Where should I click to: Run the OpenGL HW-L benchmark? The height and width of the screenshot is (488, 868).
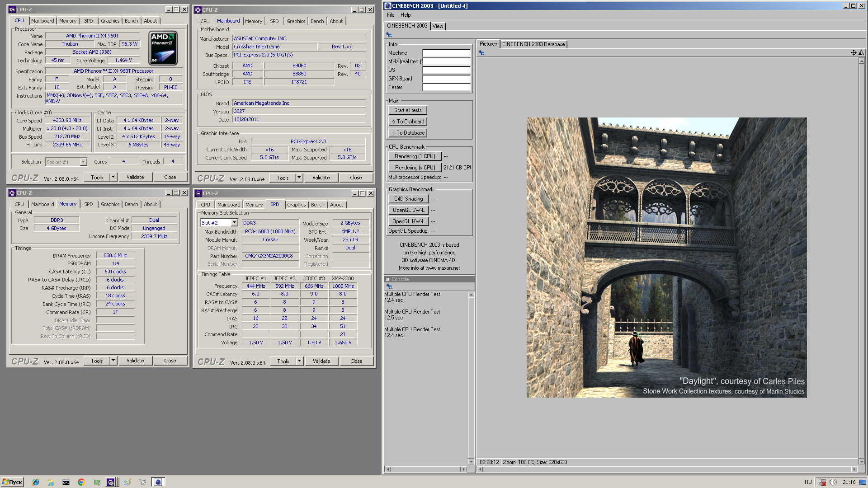click(x=409, y=221)
